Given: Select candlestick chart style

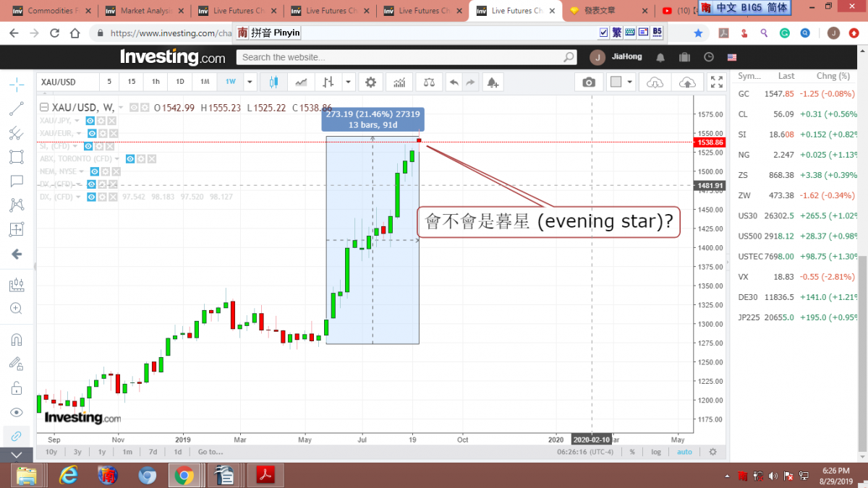Looking at the screenshot, I should pos(273,82).
